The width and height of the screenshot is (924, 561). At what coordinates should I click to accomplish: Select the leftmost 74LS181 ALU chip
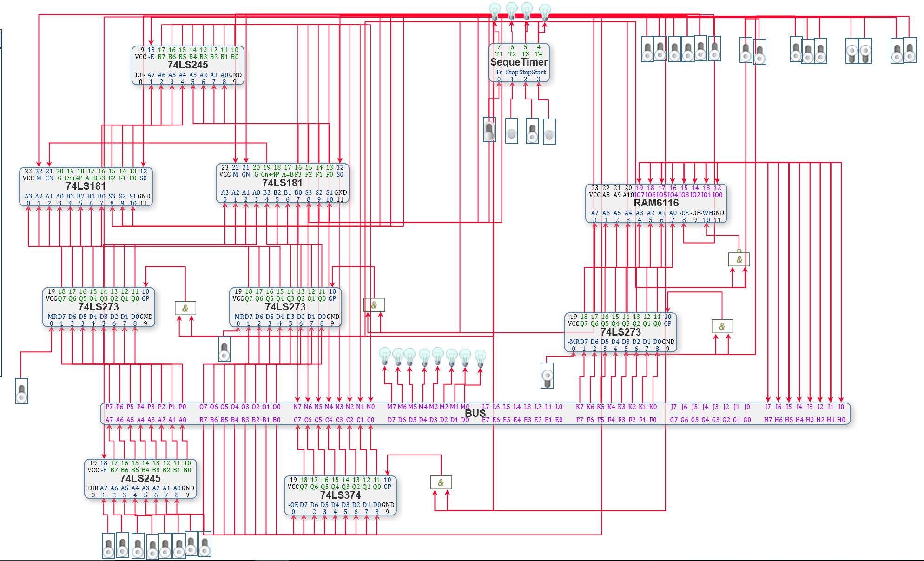click(x=86, y=186)
